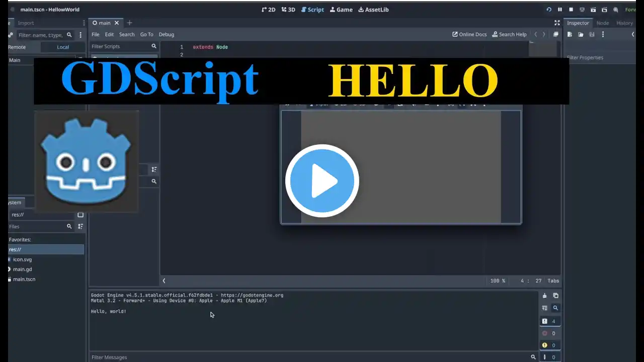644x362 pixels.
Task: Toggle standard messages filter showing 4
Action: [x=549, y=321]
